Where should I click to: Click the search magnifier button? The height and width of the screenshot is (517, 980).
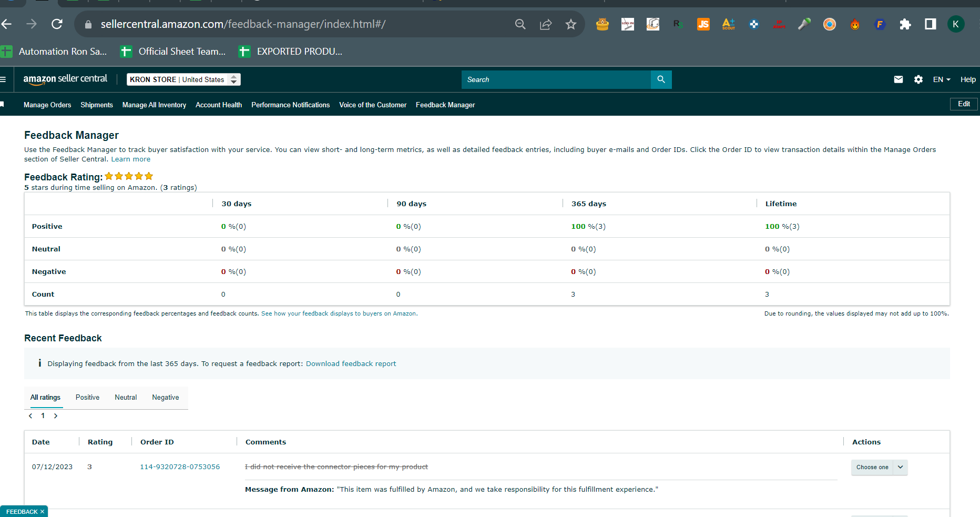click(661, 79)
